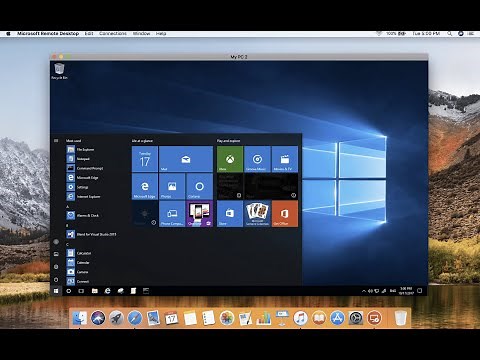Open the Microsoft Edge tile

tap(145, 186)
